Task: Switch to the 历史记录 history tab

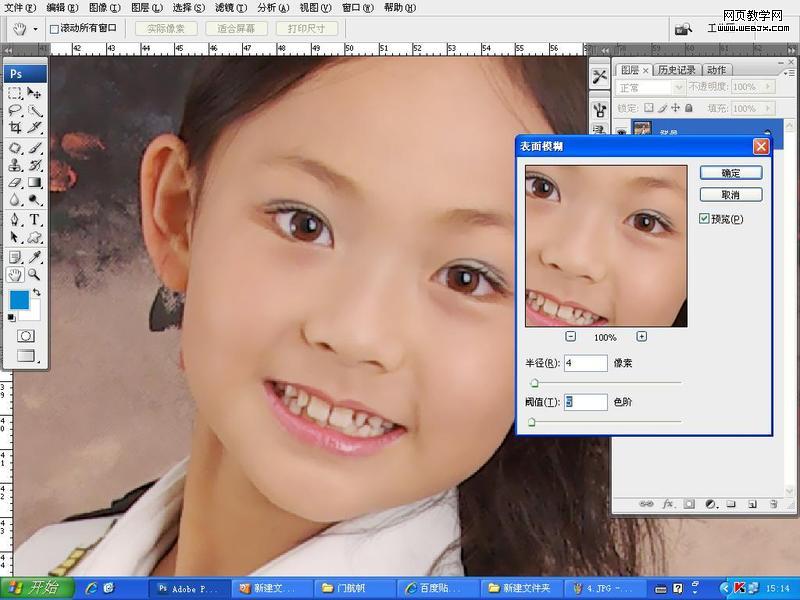Action: pos(677,70)
